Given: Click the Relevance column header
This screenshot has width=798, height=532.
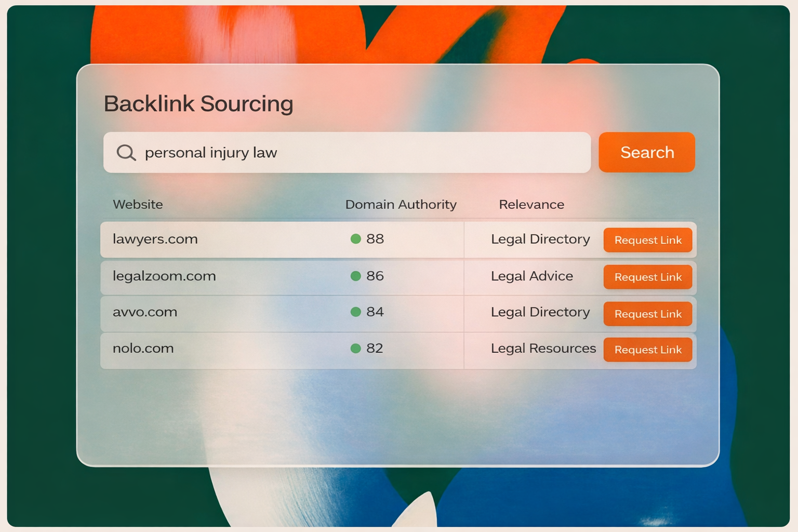Looking at the screenshot, I should (531, 204).
